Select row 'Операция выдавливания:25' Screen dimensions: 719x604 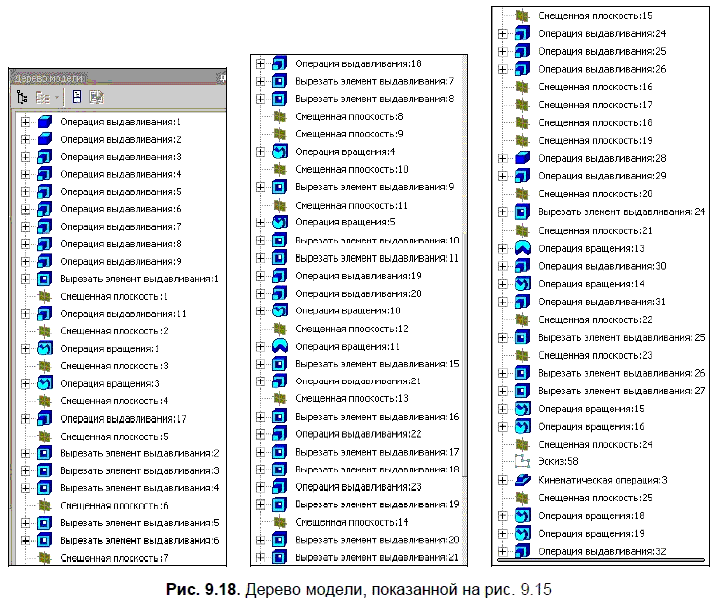click(602, 51)
